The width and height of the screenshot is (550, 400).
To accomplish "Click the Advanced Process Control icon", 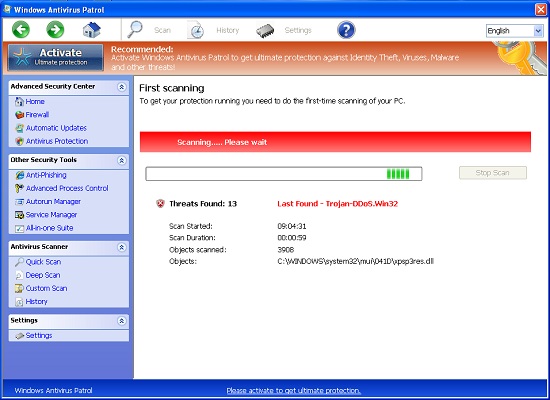I will 19,188.
